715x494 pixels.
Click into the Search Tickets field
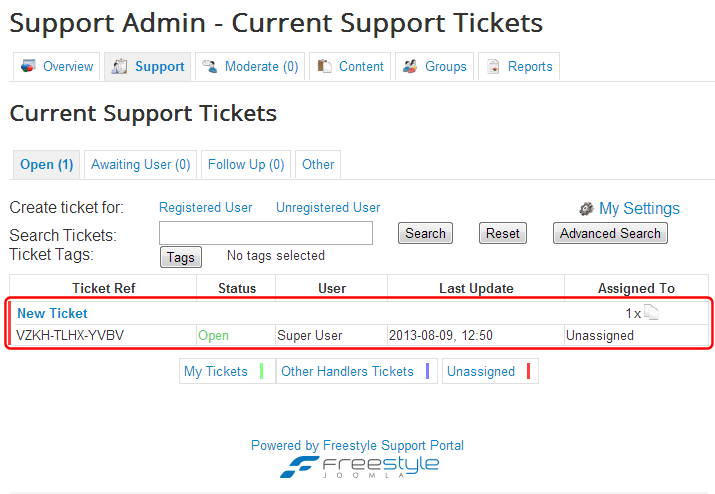[x=265, y=233]
